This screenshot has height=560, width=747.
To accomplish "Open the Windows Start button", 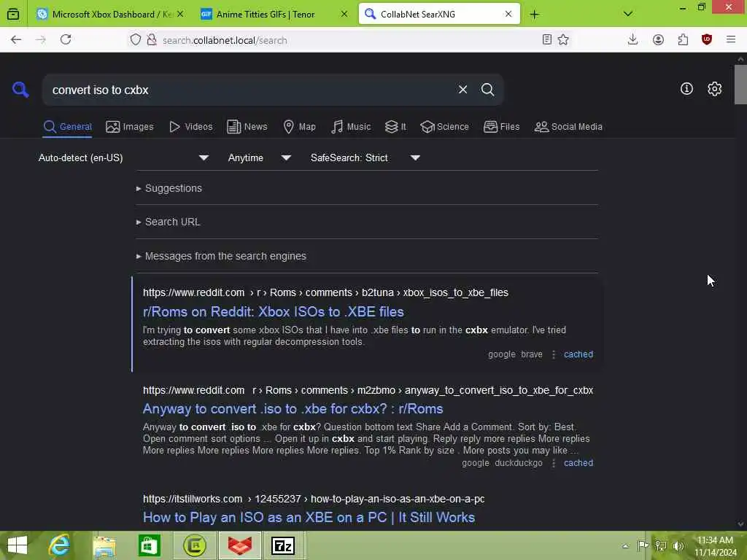I will coord(18,545).
